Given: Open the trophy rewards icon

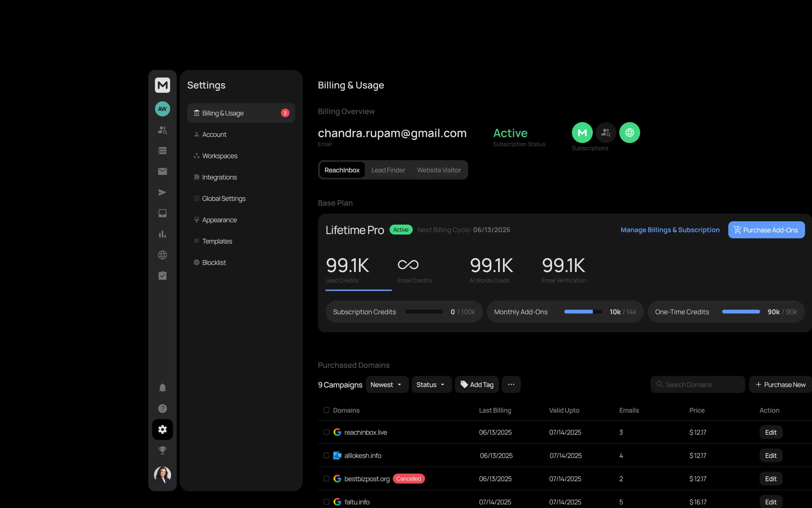Looking at the screenshot, I should [x=162, y=450].
